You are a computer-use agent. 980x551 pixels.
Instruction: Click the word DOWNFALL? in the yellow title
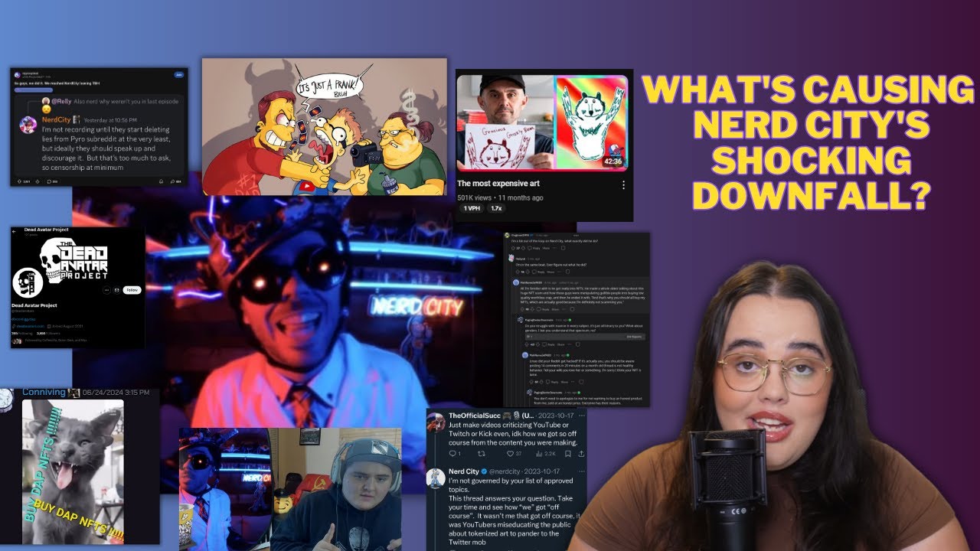pyautogui.click(x=810, y=196)
